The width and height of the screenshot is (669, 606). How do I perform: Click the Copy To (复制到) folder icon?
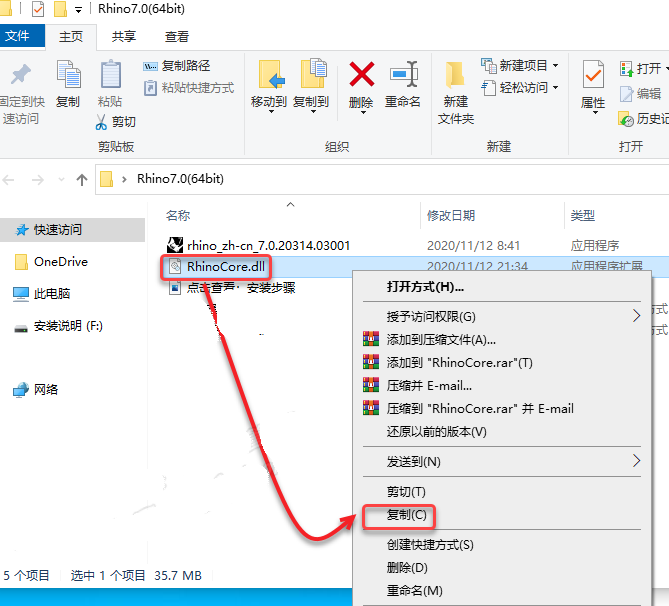[313, 73]
